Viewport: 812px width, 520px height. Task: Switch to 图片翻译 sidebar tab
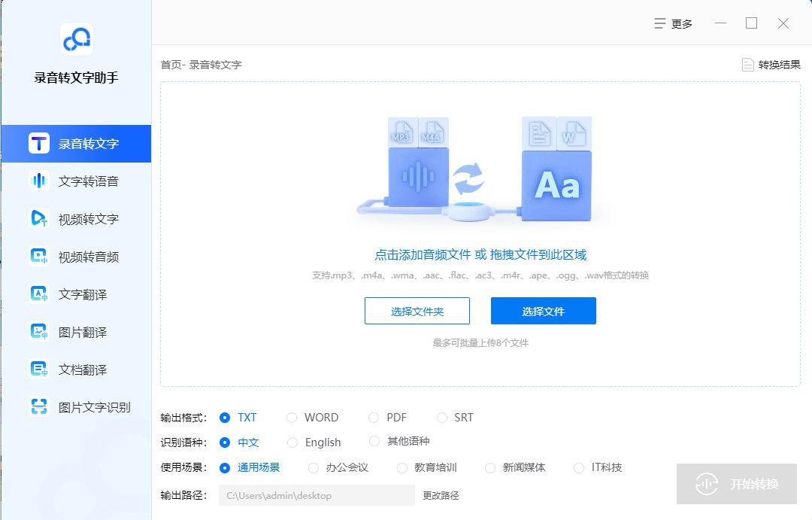pyautogui.click(x=76, y=332)
